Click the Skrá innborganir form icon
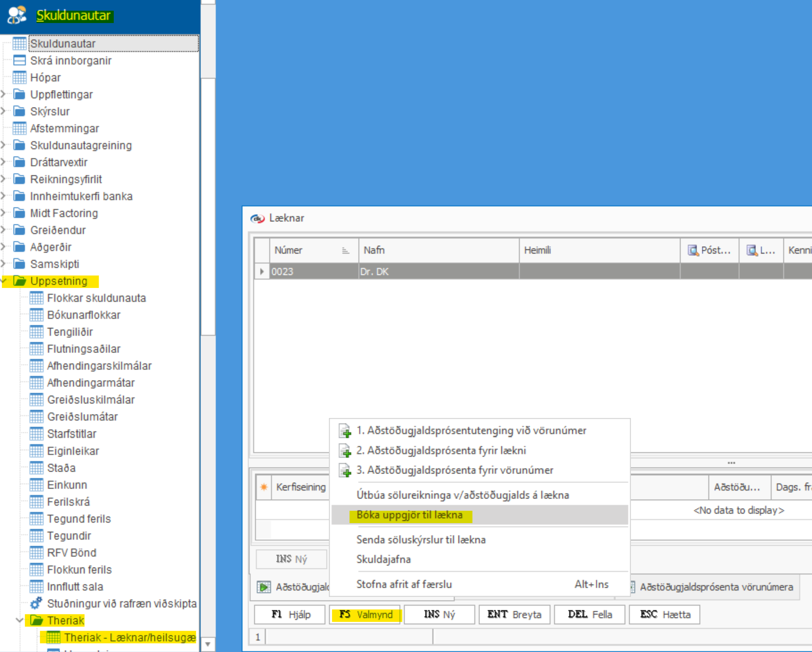This screenshot has width=812, height=652. (x=19, y=60)
